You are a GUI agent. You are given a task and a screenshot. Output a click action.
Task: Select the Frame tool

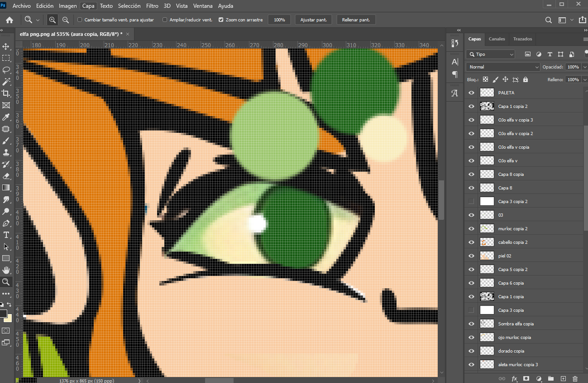tap(6, 105)
